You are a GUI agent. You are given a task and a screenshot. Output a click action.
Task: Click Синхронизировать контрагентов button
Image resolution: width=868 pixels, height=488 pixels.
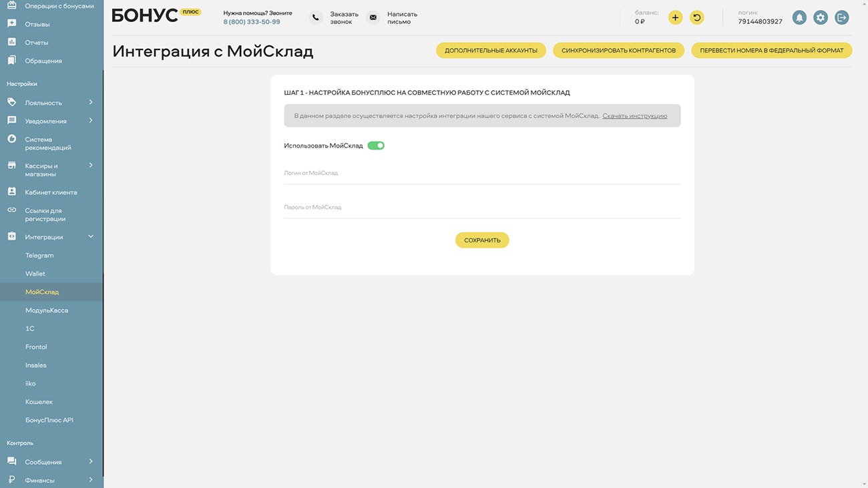618,51
